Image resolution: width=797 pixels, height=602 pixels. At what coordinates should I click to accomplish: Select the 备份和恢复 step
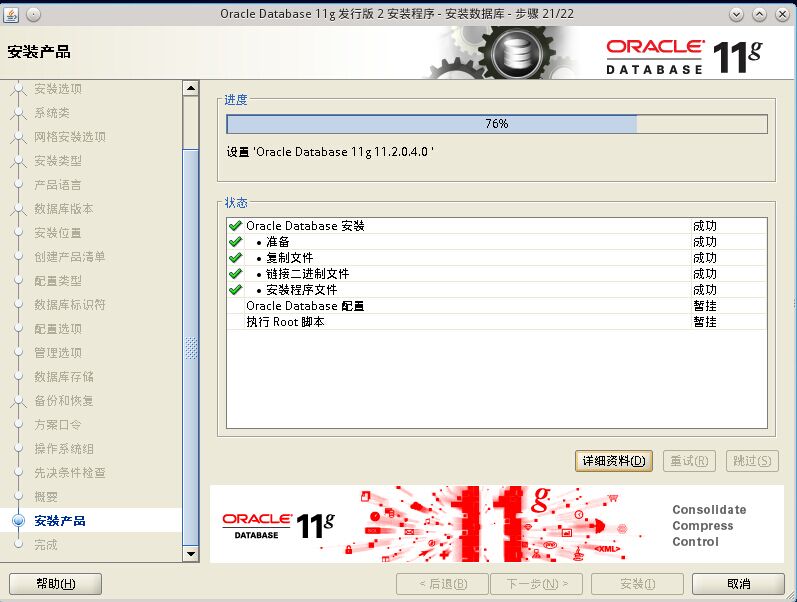point(64,401)
